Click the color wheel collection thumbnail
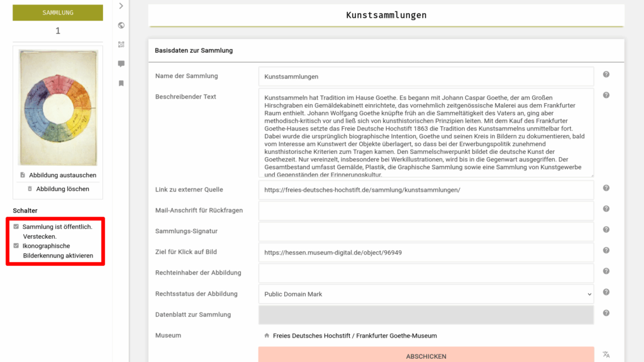The height and width of the screenshot is (362, 644). [58, 107]
